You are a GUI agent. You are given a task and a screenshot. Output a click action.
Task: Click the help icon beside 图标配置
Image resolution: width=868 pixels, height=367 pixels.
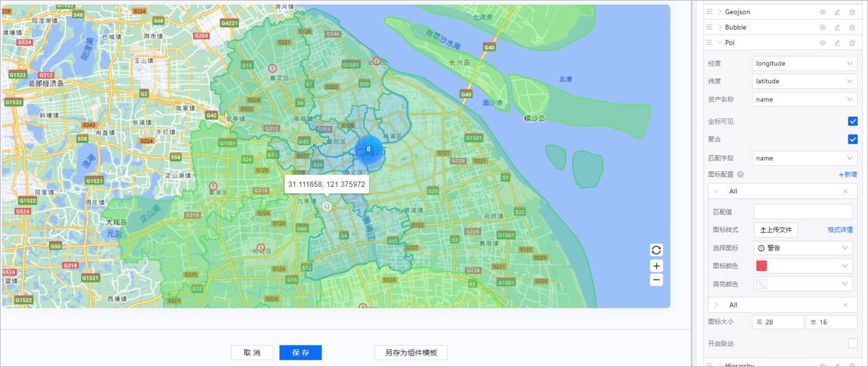pos(741,175)
